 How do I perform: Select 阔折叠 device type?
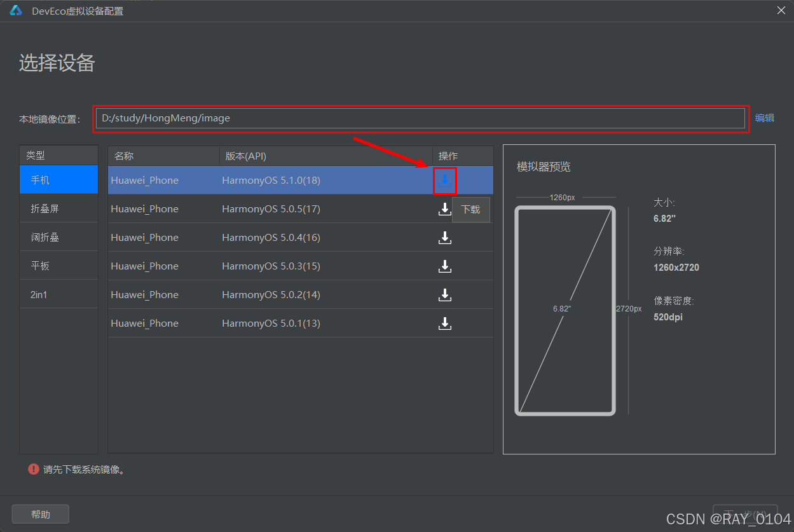(x=59, y=237)
